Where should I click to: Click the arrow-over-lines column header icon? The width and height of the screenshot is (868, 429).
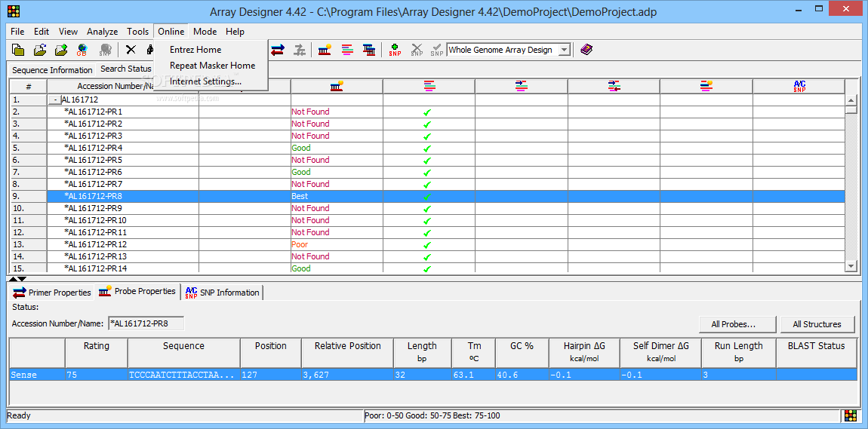coord(522,86)
